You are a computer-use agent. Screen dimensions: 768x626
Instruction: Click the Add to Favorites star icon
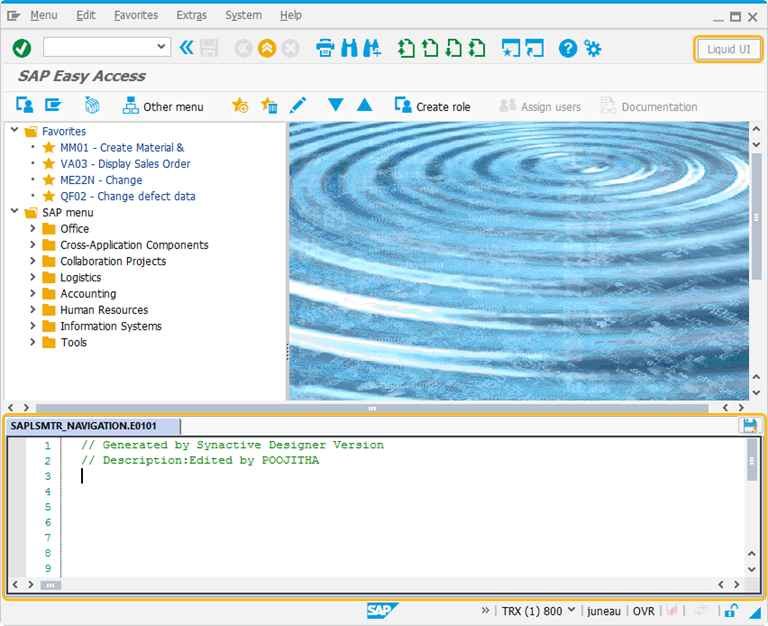coord(240,105)
